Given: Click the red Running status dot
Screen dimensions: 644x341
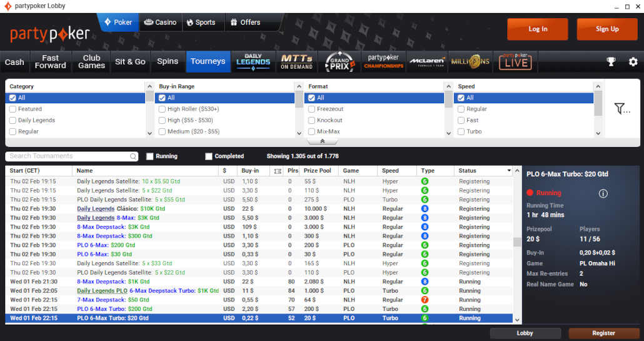Looking at the screenshot, I should tap(530, 193).
